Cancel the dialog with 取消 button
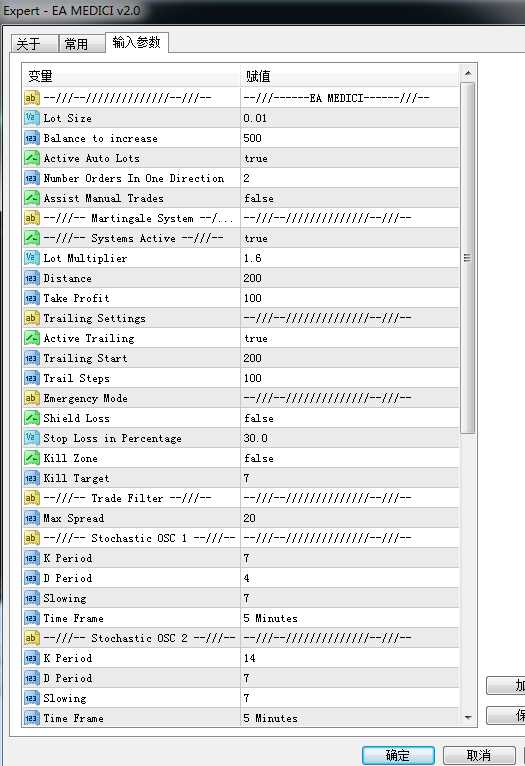Image resolution: width=525 pixels, height=766 pixels. coord(479,755)
